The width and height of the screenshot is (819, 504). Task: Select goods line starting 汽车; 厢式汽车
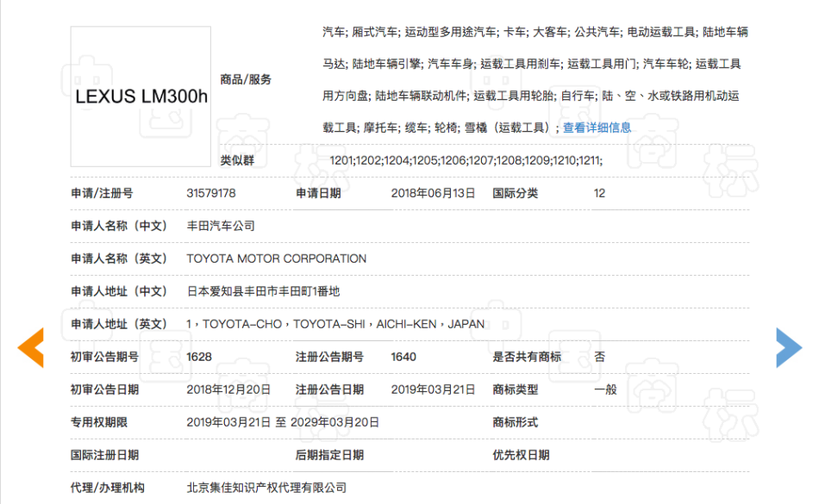(x=535, y=33)
